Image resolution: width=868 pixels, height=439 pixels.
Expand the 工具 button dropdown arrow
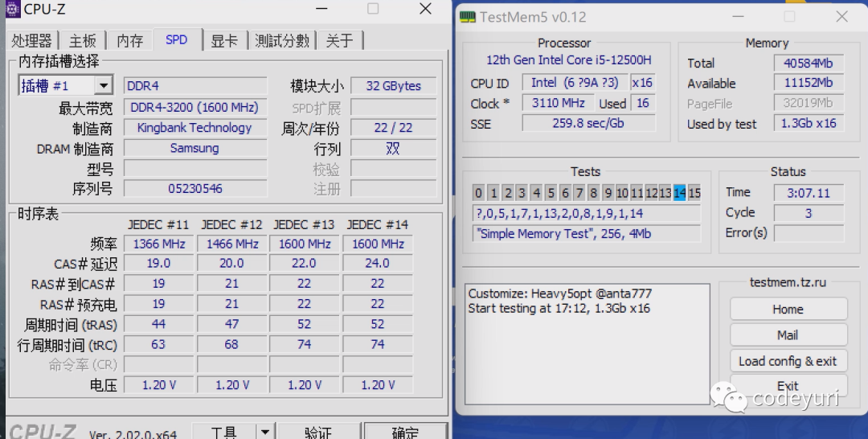click(265, 432)
